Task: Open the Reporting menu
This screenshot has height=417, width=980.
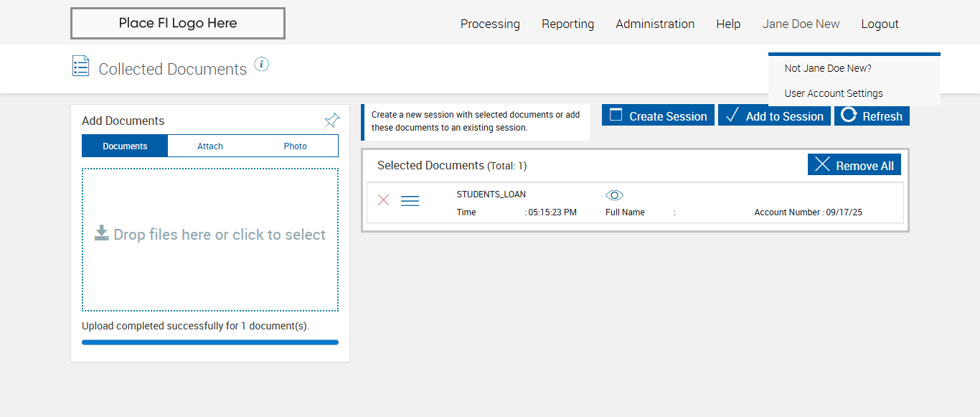Action: point(567,24)
